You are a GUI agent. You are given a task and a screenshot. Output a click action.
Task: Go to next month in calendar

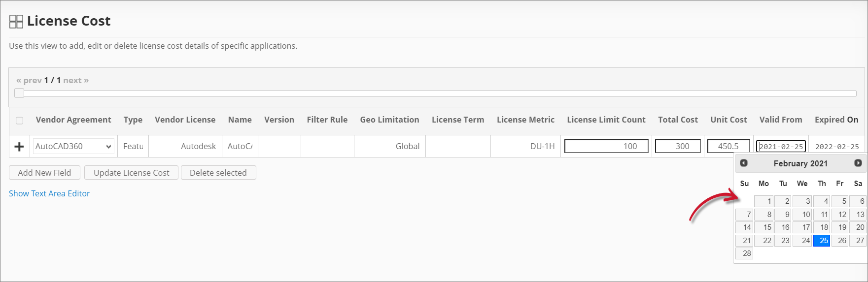tap(858, 163)
